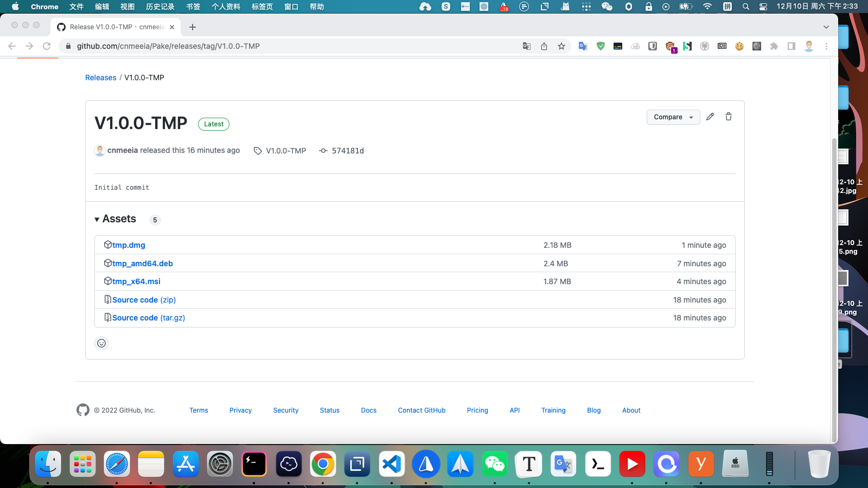Delete release using the trash icon

coord(729,117)
